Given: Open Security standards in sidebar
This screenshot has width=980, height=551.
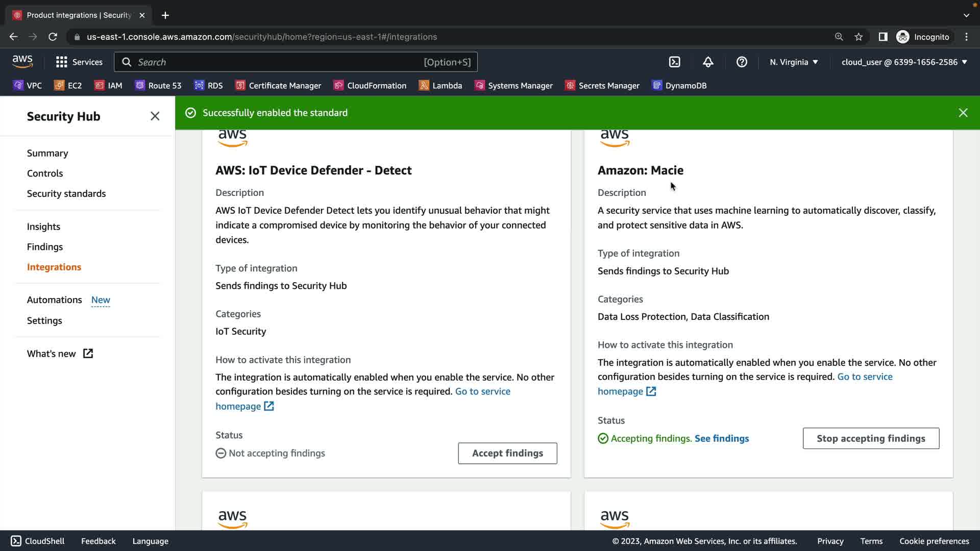Looking at the screenshot, I should pyautogui.click(x=66, y=194).
